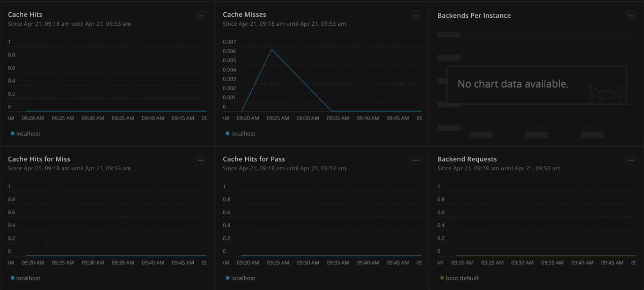Viewport: 644px width, 290px height.
Task: Open the Backend Requests options menu
Action: [x=630, y=160]
